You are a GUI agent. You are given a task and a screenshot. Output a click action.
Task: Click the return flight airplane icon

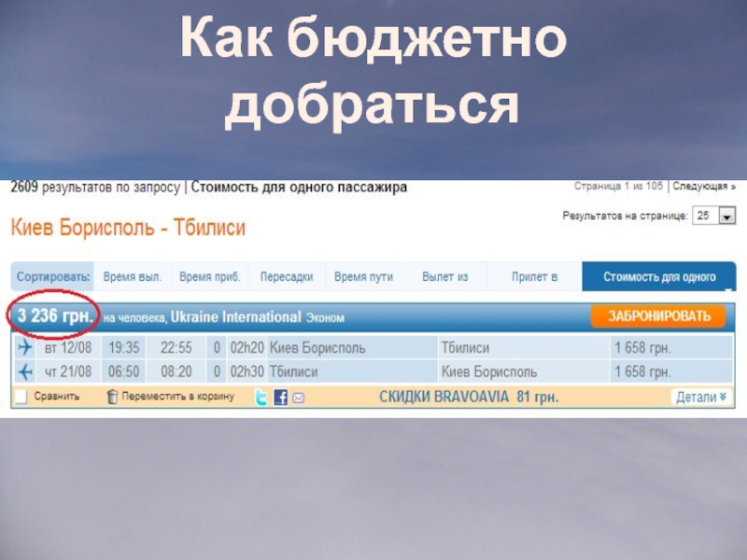pyautogui.click(x=24, y=372)
